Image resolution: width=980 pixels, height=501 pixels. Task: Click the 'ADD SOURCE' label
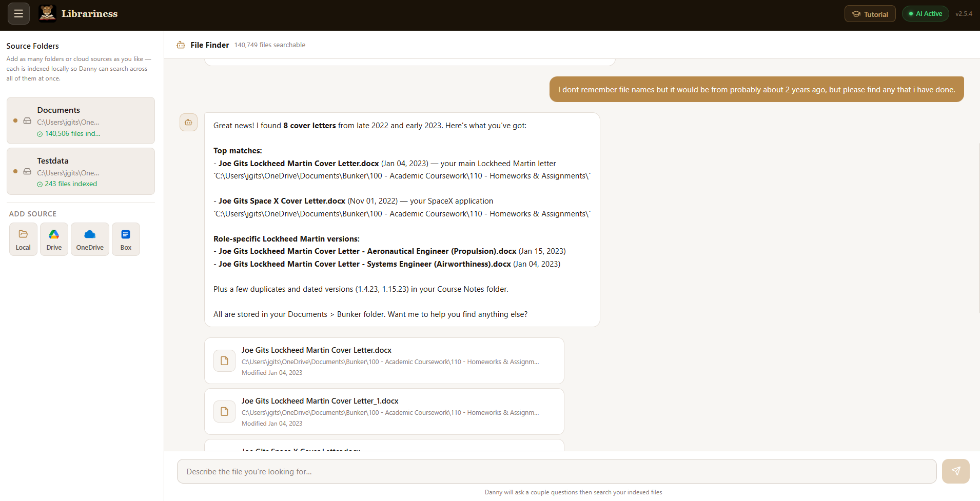coord(33,214)
